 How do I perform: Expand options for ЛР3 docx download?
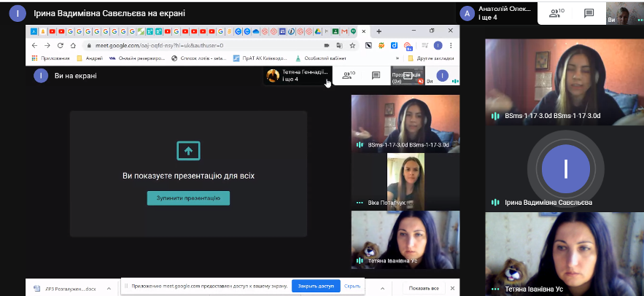coord(109,289)
